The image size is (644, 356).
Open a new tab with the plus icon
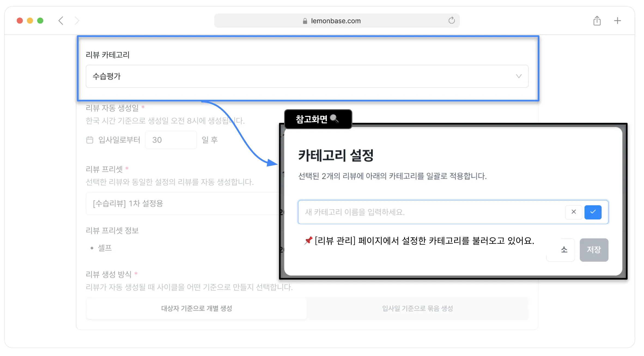pyautogui.click(x=617, y=21)
